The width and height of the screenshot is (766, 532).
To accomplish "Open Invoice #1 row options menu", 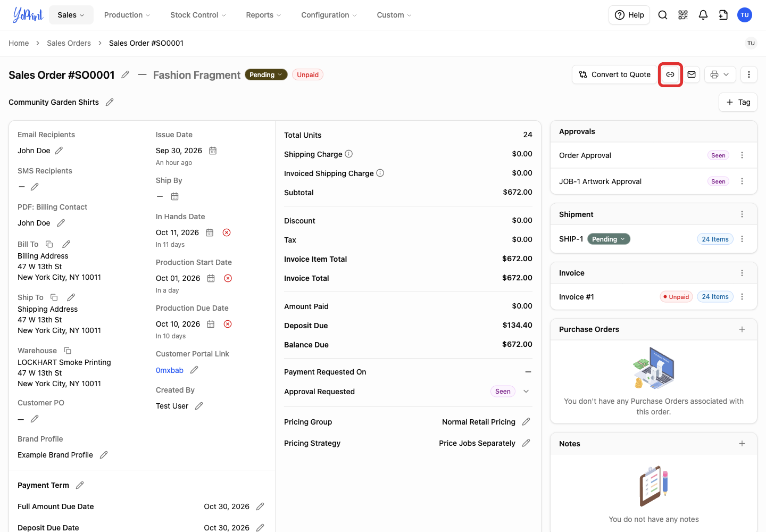I will click(742, 297).
